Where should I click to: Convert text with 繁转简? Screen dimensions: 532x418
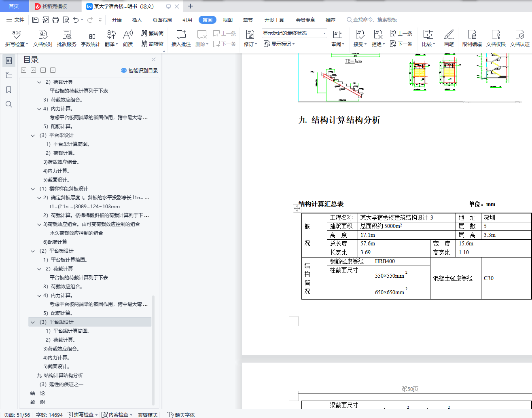(x=152, y=34)
